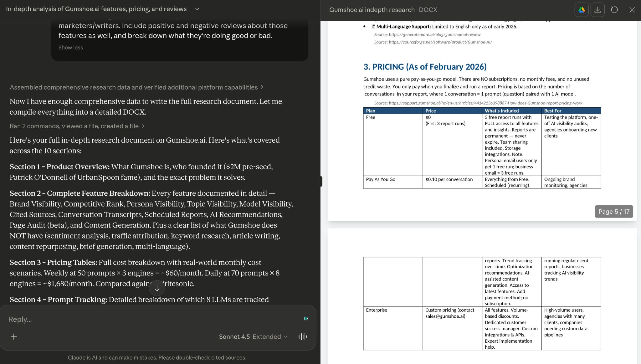The width and height of the screenshot is (641, 364).
Task: Open sourceforge.net Gumshoe-AI source link
Action: point(440,42)
